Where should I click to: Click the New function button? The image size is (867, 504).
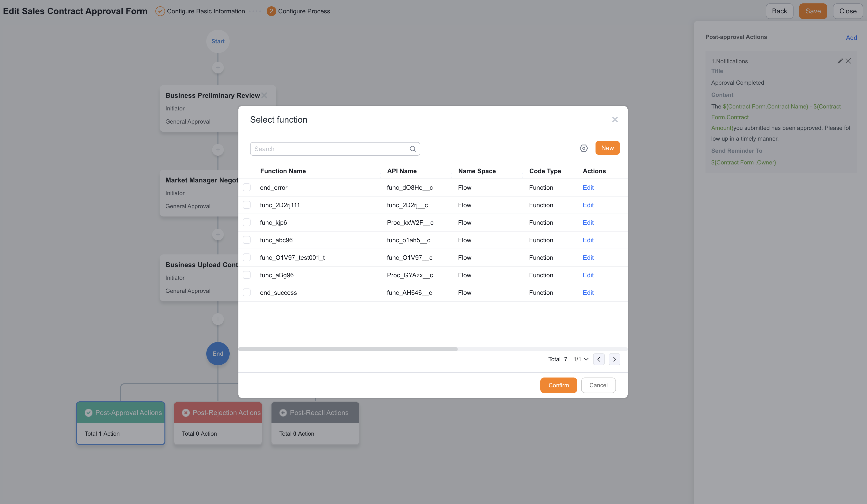pos(607,148)
